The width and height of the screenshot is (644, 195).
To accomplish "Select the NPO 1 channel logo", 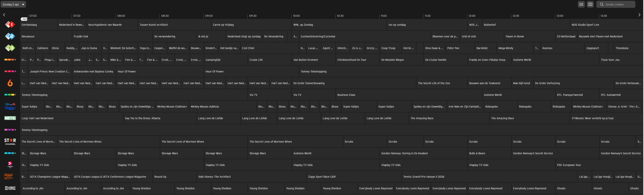I will click(x=10, y=24).
